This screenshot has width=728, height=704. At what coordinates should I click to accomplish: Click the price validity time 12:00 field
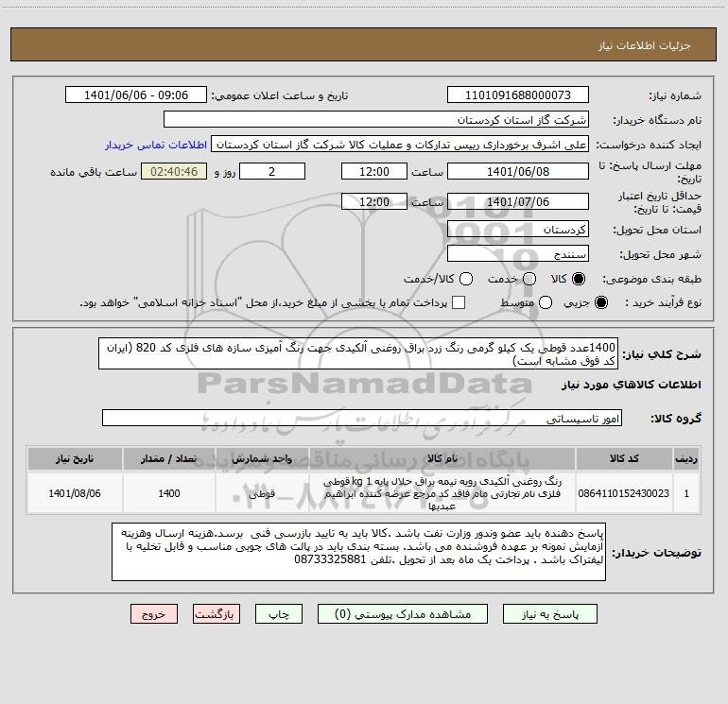pos(374,201)
